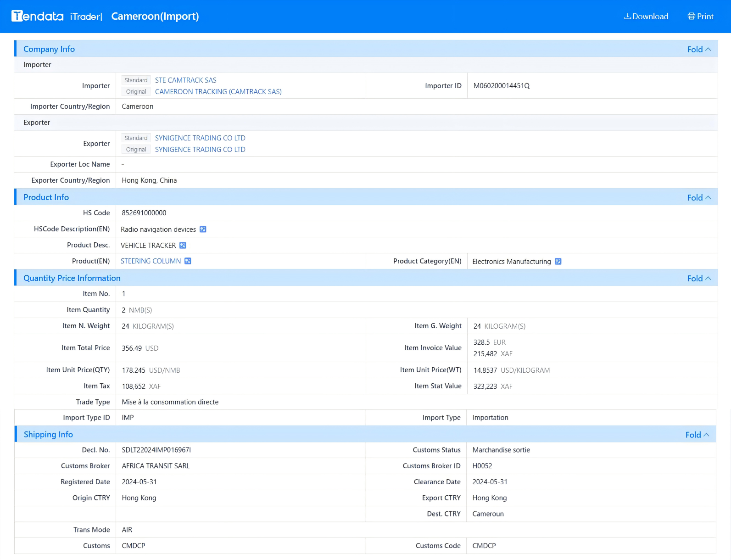Select declaration number SDLT22024IMP016967I
Screen dimensions: 731x560
156,450
